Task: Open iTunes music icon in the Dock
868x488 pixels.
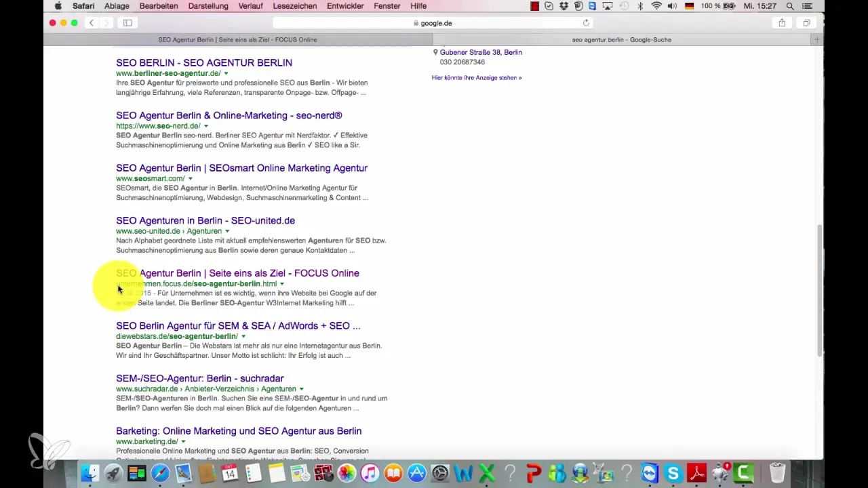Action: point(370,472)
